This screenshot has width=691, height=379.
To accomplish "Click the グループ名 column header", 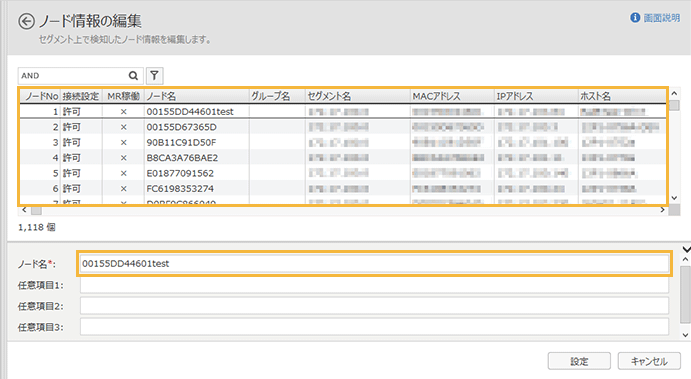I will click(x=277, y=96).
